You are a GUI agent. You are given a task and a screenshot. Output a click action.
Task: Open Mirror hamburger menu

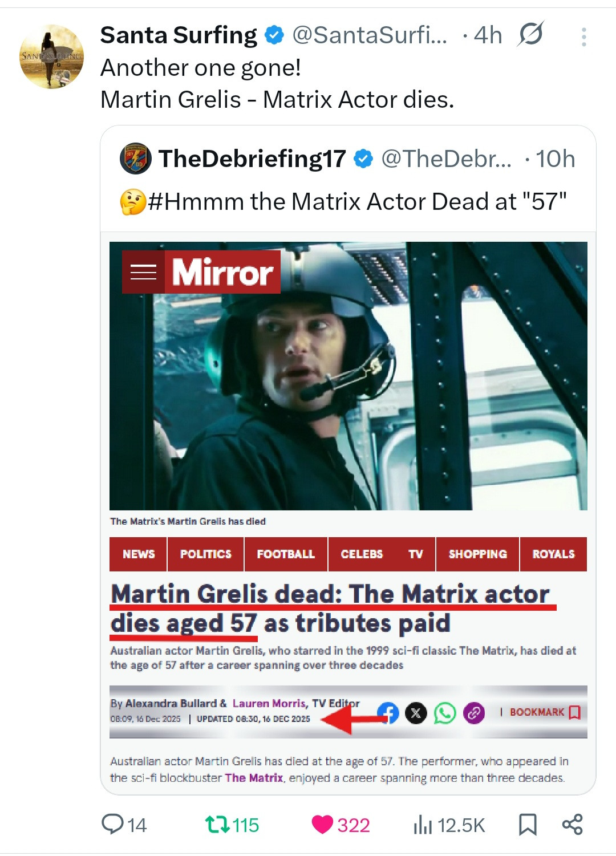pyautogui.click(x=143, y=272)
